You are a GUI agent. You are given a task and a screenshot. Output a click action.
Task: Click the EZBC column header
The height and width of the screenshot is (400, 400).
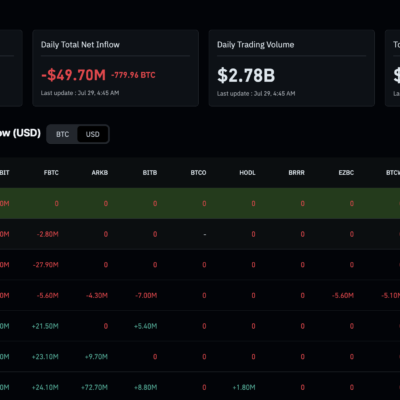[346, 173]
